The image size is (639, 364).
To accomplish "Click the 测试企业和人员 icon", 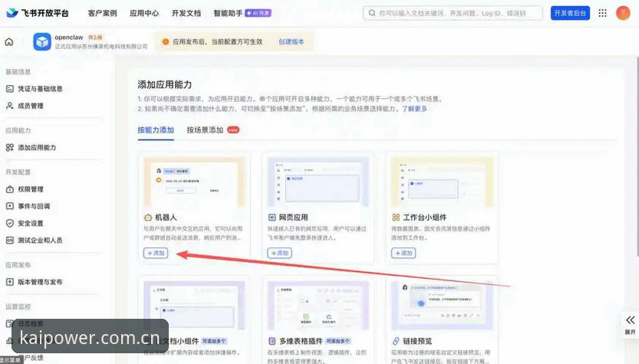I will pyautogui.click(x=10, y=240).
